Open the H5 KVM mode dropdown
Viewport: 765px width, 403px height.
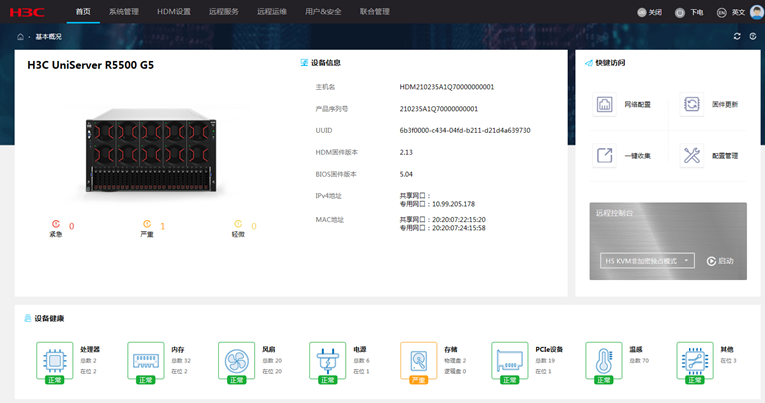point(647,261)
